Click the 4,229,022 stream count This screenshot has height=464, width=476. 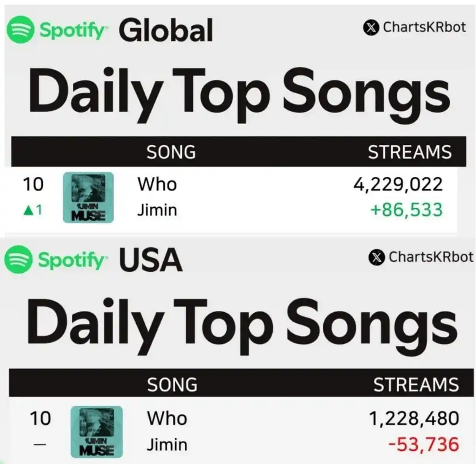(397, 184)
